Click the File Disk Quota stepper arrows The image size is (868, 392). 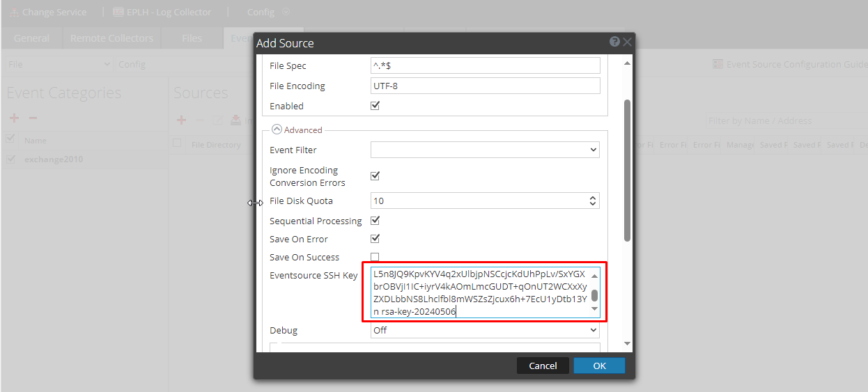coord(593,201)
